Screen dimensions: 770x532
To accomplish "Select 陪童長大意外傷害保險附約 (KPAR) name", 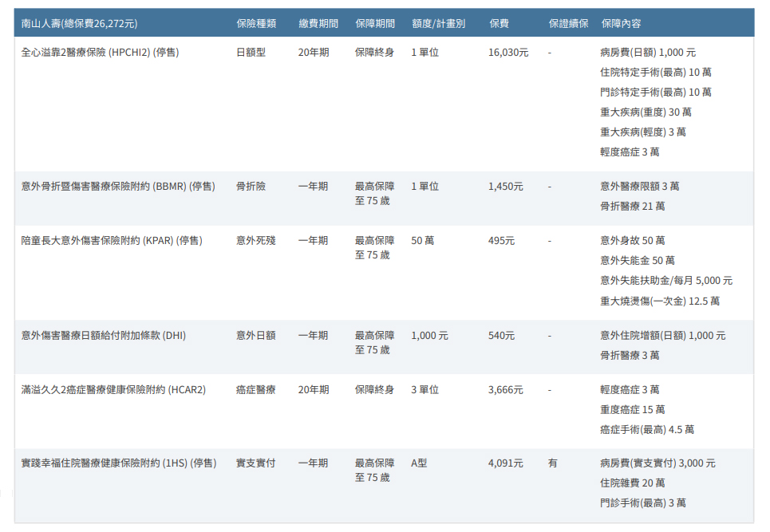I will click(x=112, y=241).
